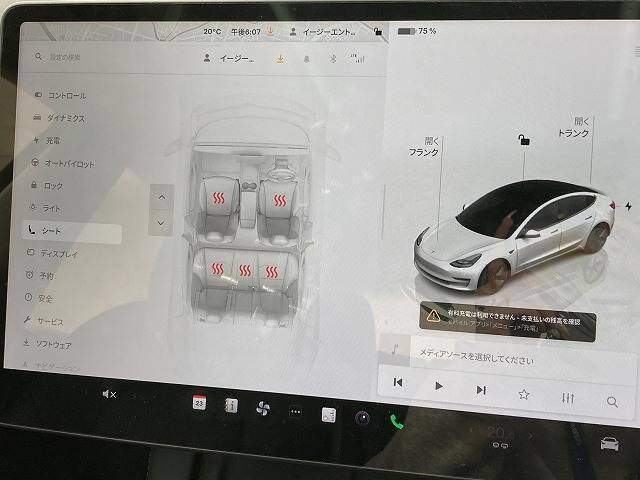Viewport: 640px width, 480px height.
Task: Unmute the volume speaker icon
Action: coord(109,394)
